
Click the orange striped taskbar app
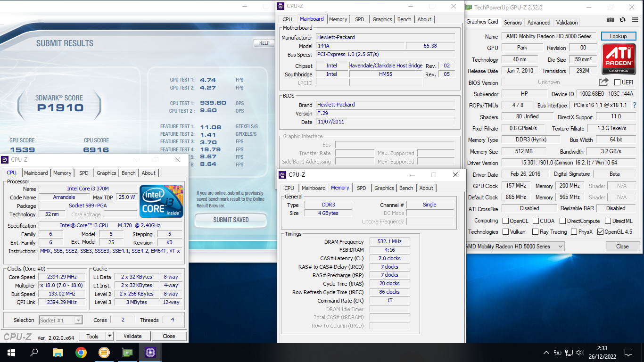point(104,352)
